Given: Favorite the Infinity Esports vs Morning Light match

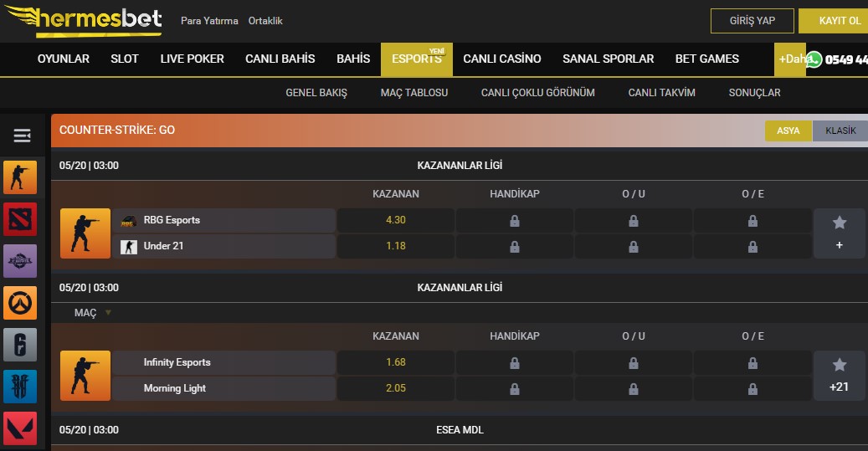Looking at the screenshot, I should click(840, 365).
